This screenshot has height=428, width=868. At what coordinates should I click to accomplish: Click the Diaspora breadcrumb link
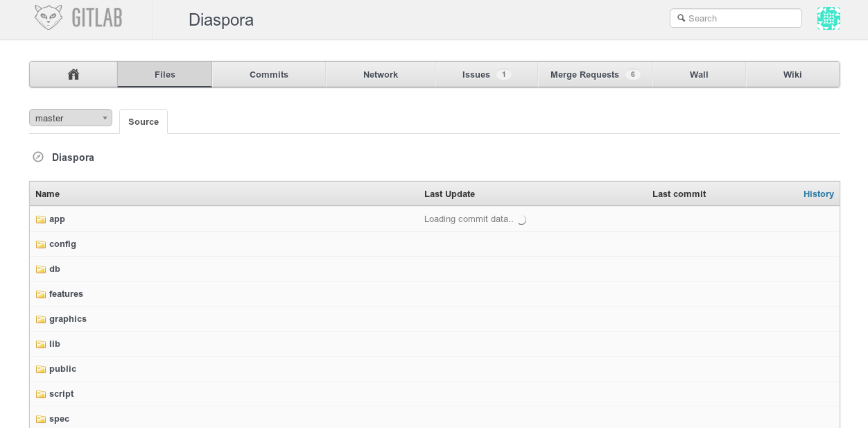[73, 157]
